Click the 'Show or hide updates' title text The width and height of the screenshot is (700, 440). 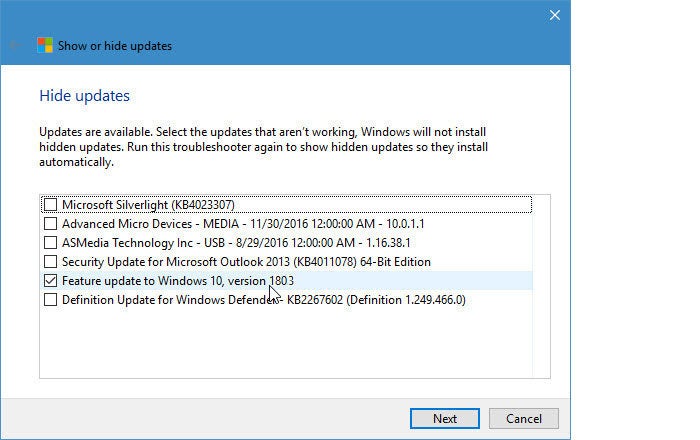[115, 46]
